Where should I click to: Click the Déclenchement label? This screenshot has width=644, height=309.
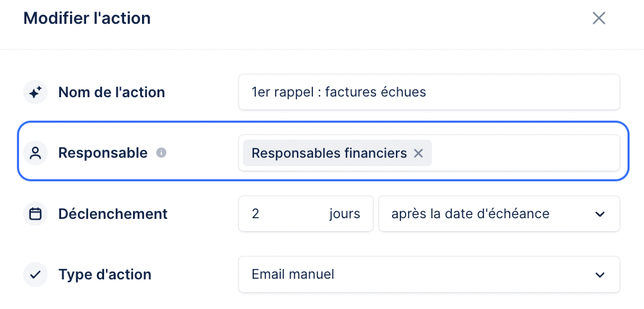[x=113, y=214]
